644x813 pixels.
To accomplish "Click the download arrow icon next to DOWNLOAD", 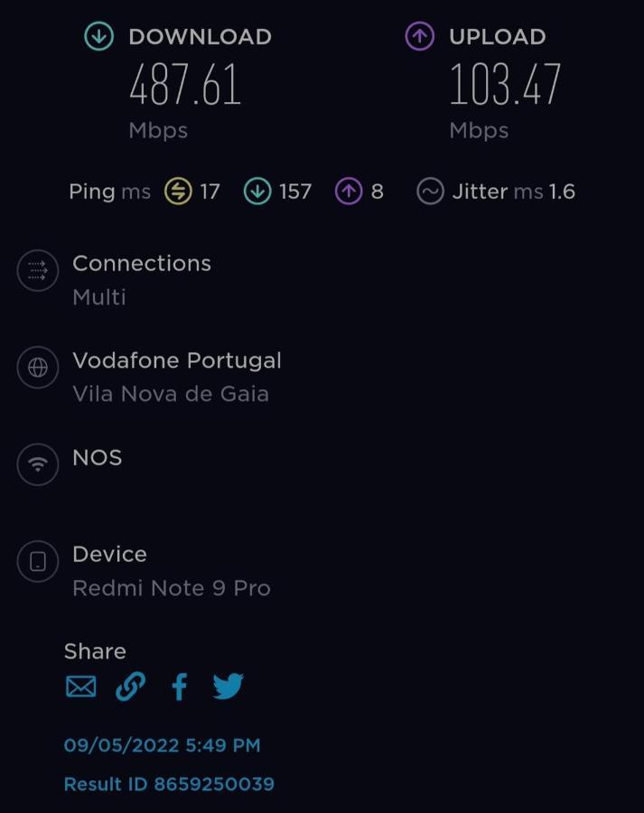I will [99, 36].
